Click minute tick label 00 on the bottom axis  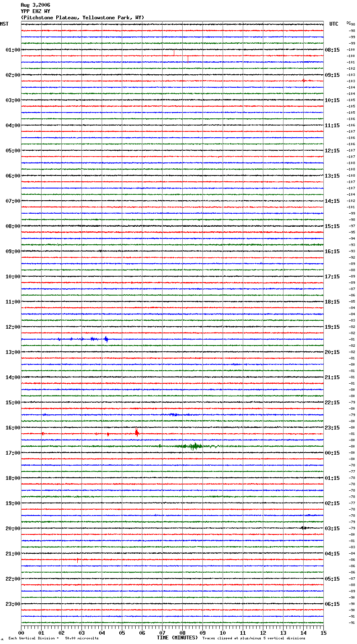21,632
